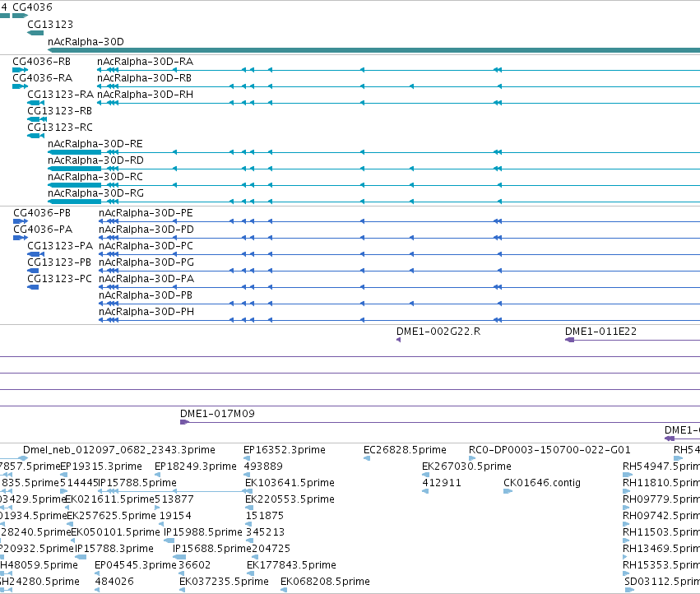700x594 pixels.
Task: Click the EK037235.5prime EST label
Action: click(x=224, y=582)
